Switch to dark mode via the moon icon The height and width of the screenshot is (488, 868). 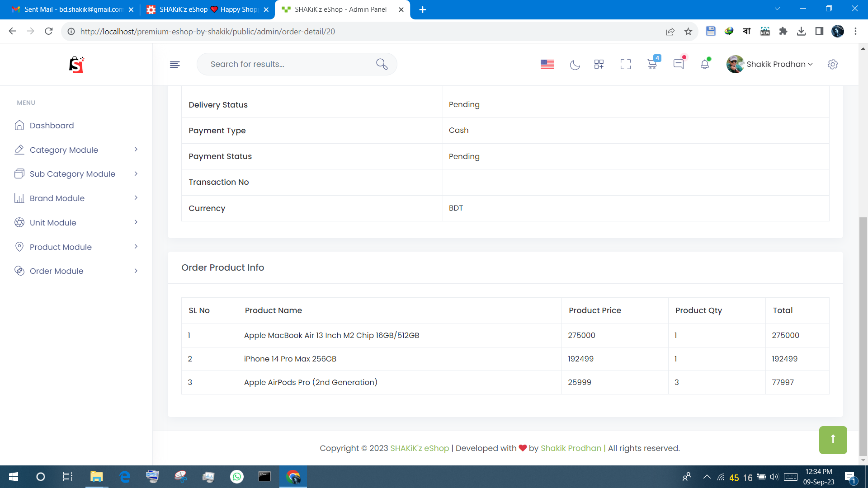[575, 65]
